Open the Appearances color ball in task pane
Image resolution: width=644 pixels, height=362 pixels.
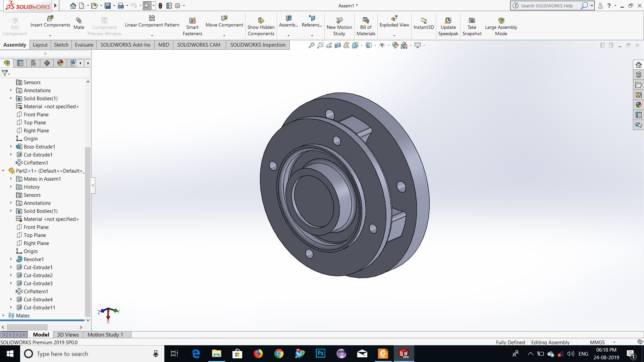click(638, 105)
